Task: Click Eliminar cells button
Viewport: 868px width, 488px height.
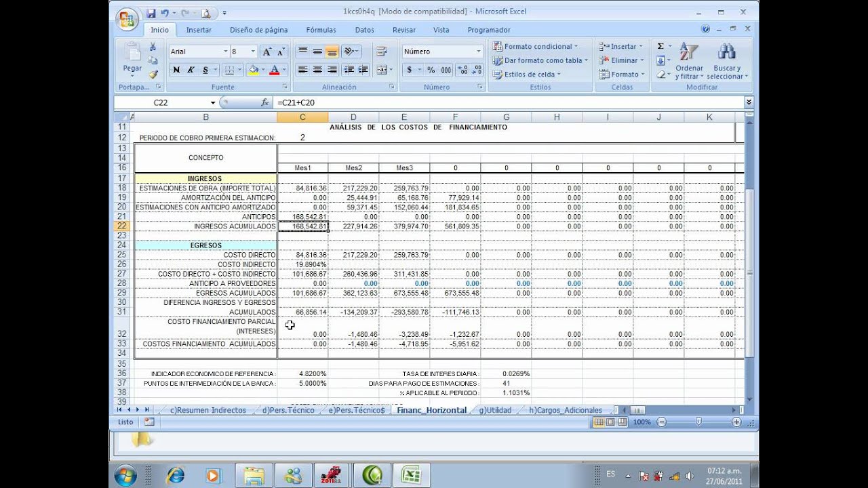Action: click(x=622, y=60)
